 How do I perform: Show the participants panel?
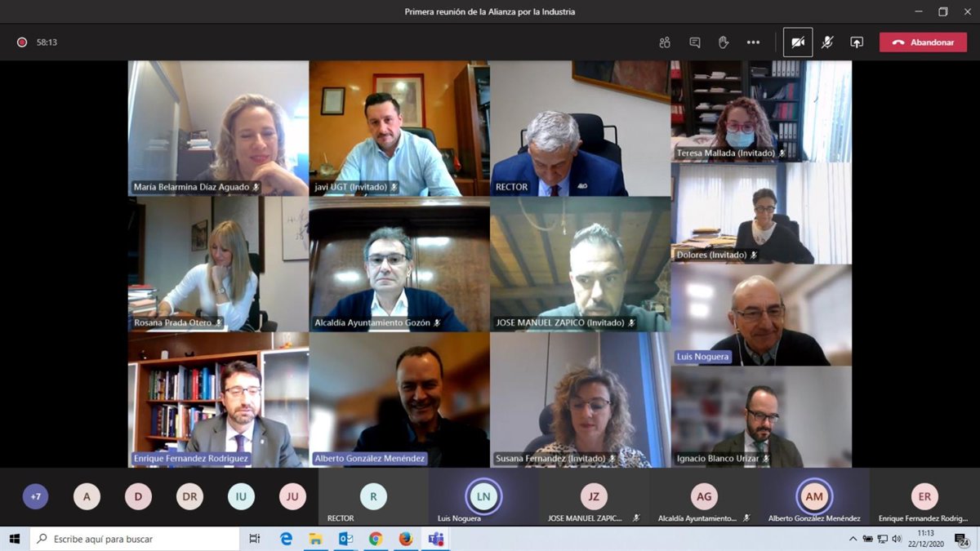[664, 42]
